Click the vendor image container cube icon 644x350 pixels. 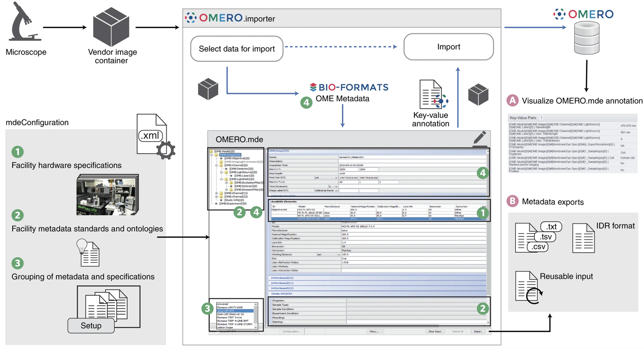111,27
